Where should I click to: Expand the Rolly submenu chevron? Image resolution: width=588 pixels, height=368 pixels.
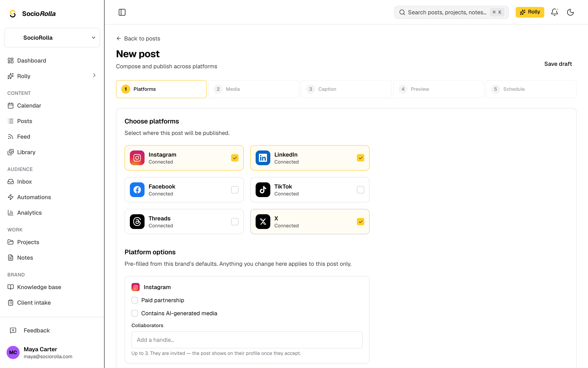94,75
